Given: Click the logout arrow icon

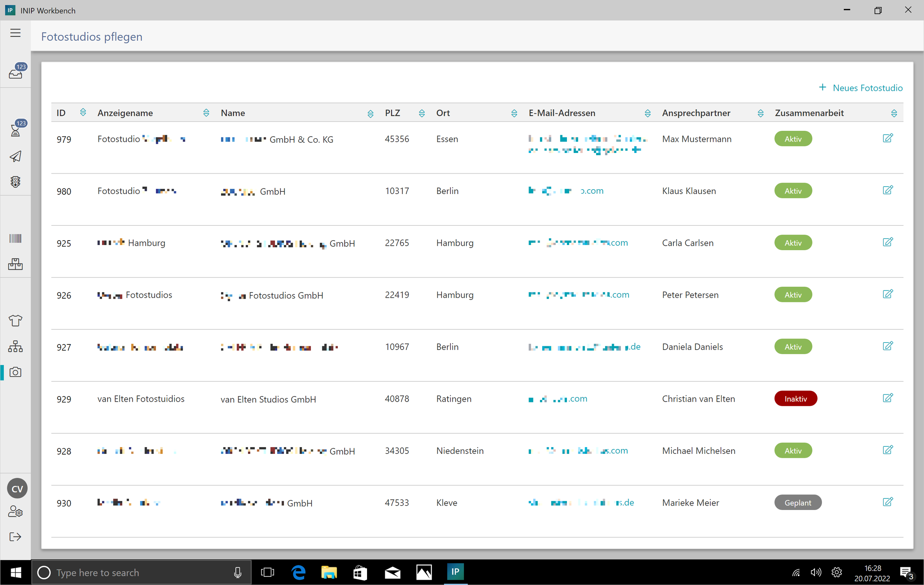Looking at the screenshot, I should coord(16,537).
